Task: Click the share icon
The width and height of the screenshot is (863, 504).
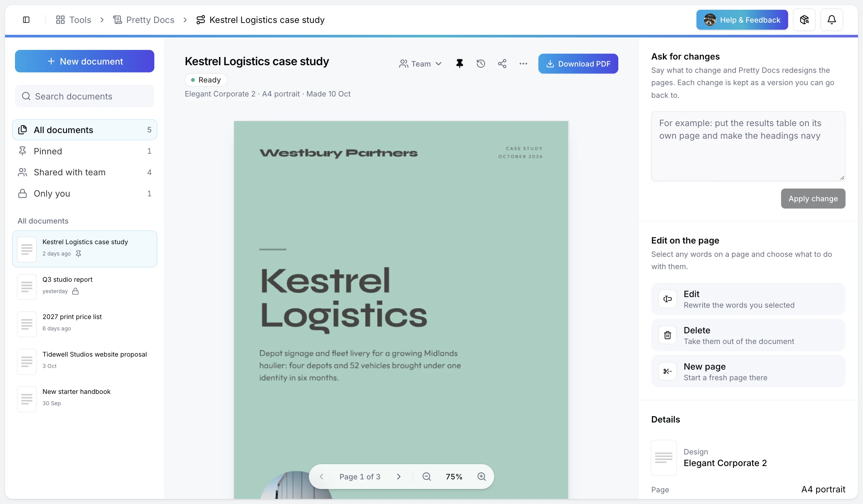Action: (x=502, y=64)
